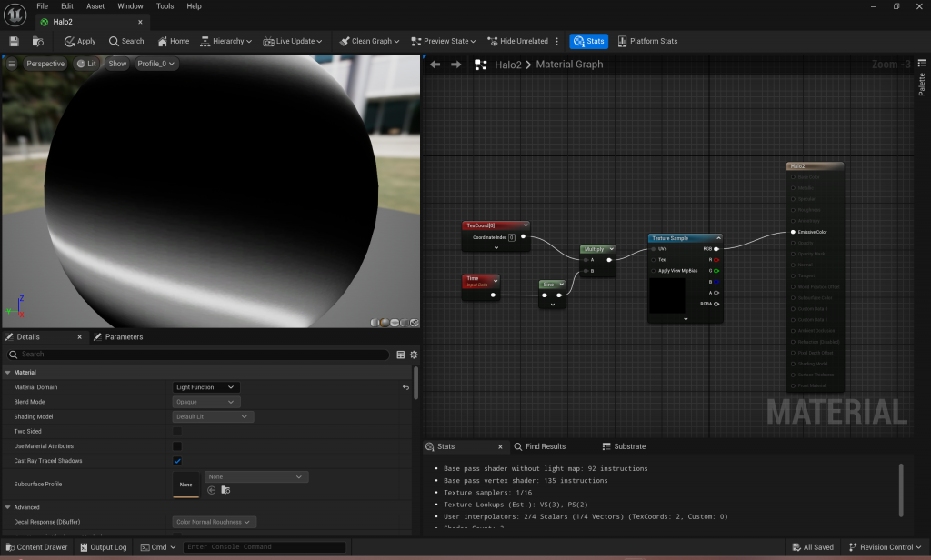Uncheck Cast Ray Traced Shadows
The width and height of the screenshot is (931, 560).
[177, 461]
